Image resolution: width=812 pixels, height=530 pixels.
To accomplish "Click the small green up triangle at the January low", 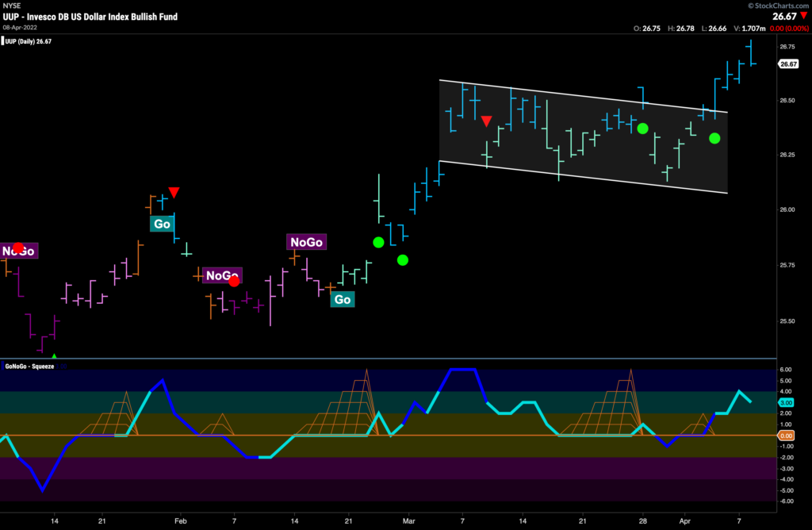I will coord(55,356).
